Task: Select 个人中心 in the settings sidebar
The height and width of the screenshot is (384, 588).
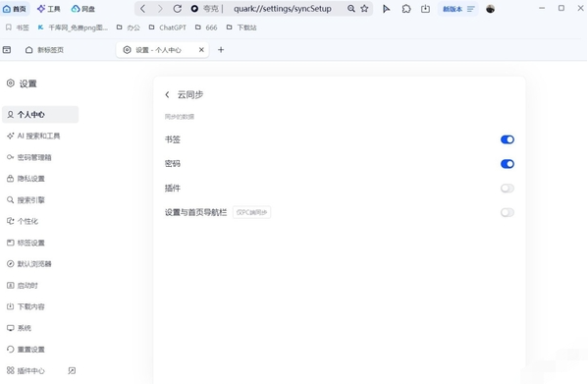Action: (x=40, y=114)
